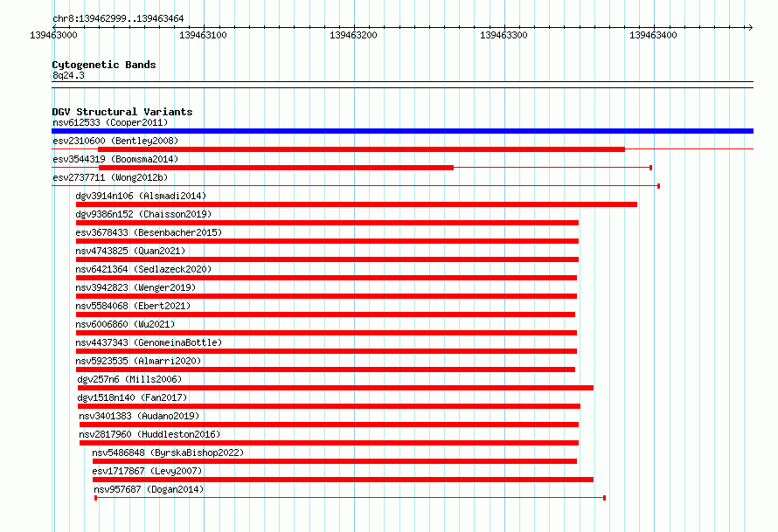The image size is (778, 532).
Task: Open variant nsv4743825 (Quan2021) label
Action: [x=130, y=251]
